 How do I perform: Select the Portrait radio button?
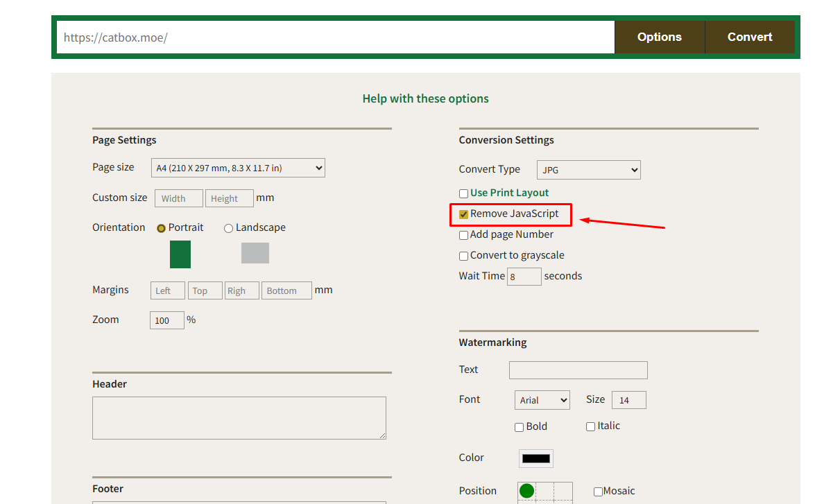click(161, 228)
